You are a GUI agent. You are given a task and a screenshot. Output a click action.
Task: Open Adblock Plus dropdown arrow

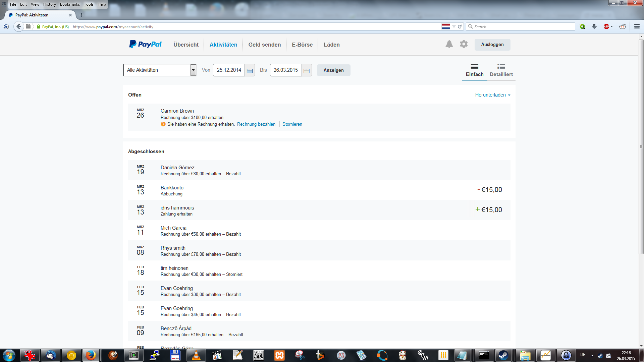(x=612, y=26)
